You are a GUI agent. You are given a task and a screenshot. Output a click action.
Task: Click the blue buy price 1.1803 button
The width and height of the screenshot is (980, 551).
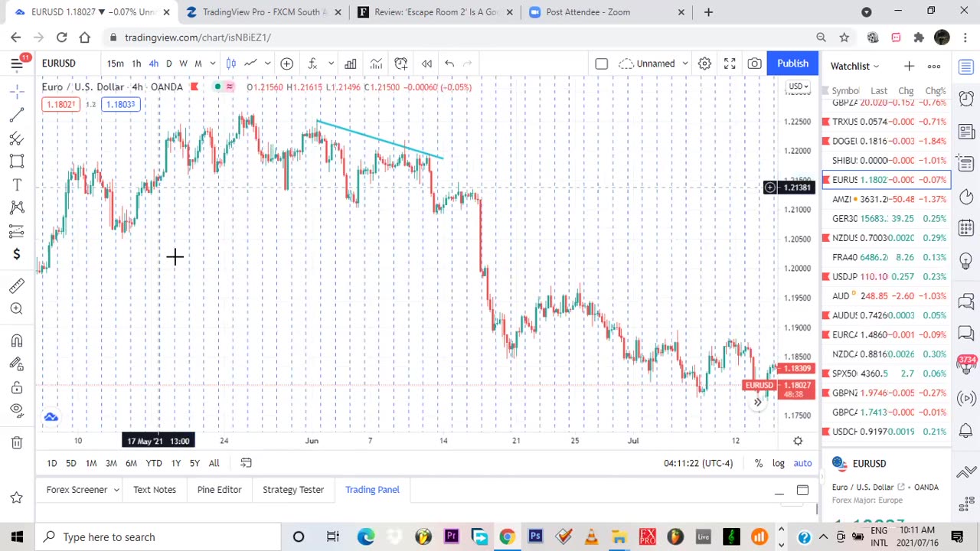click(121, 105)
